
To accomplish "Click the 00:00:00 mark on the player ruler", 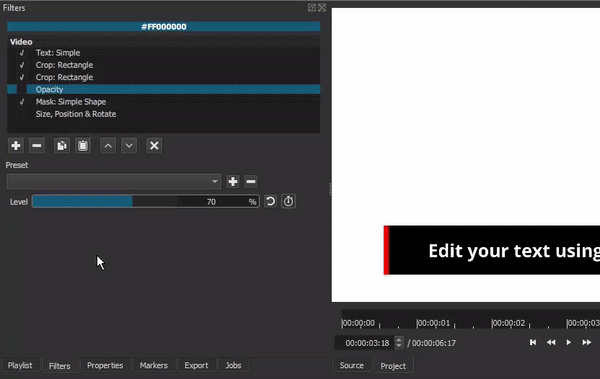I will [x=359, y=323].
